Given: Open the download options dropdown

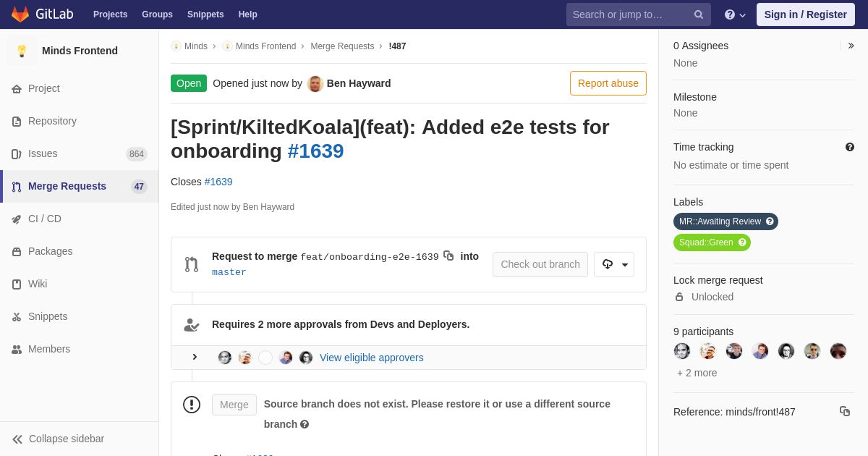Looking at the screenshot, I should [x=614, y=264].
